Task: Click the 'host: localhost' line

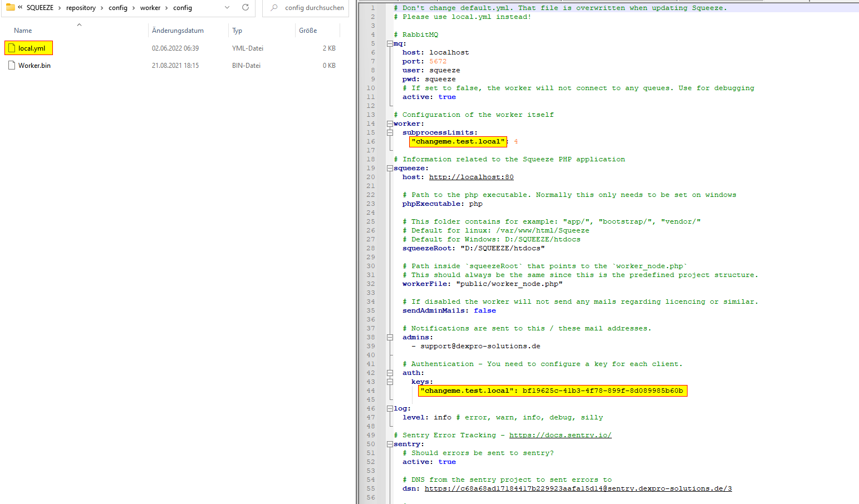Action: point(435,52)
